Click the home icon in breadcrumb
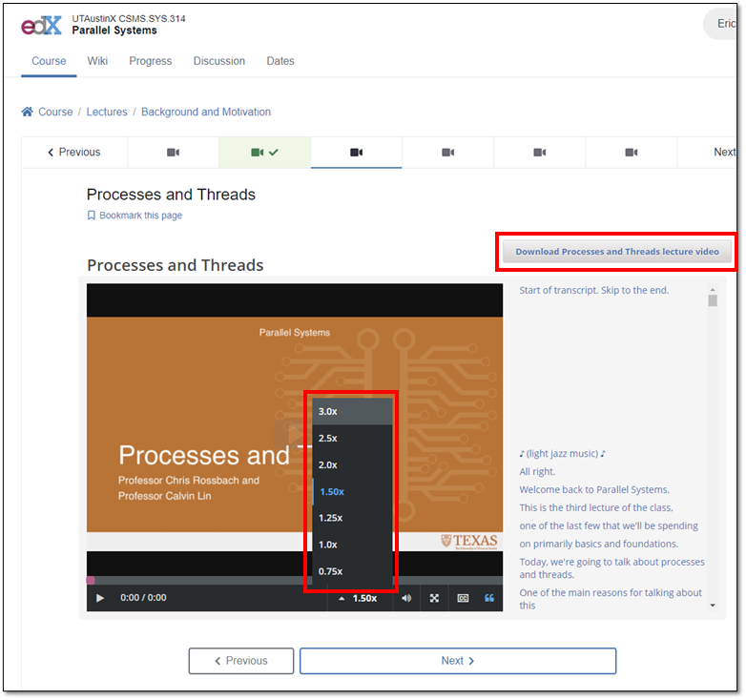 (x=27, y=112)
